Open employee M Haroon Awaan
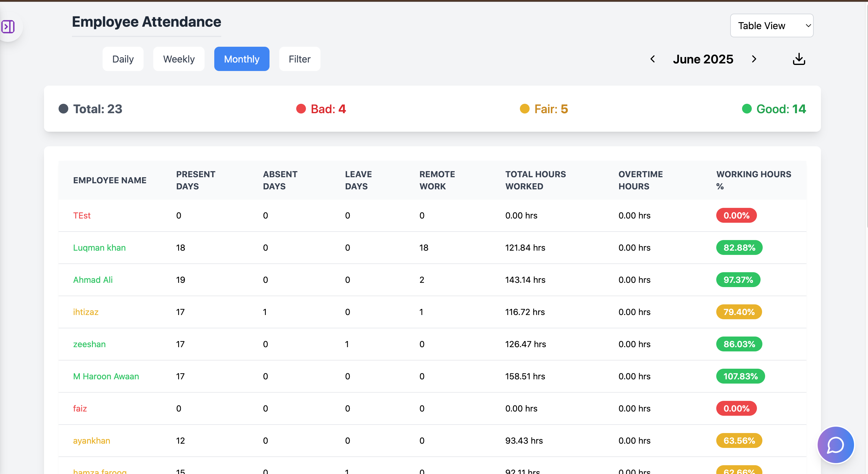This screenshot has height=474, width=868. (x=106, y=376)
